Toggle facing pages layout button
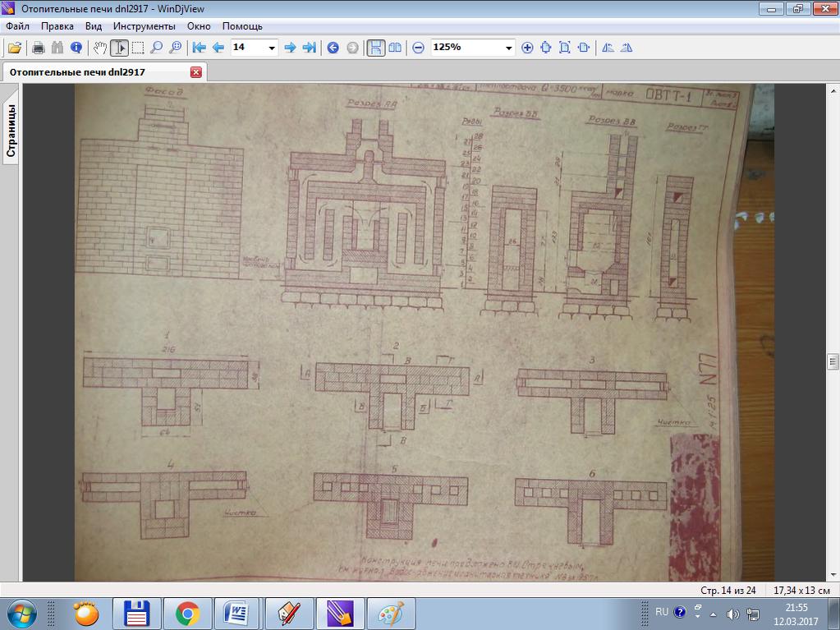The height and width of the screenshot is (630, 840). pos(395,48)
